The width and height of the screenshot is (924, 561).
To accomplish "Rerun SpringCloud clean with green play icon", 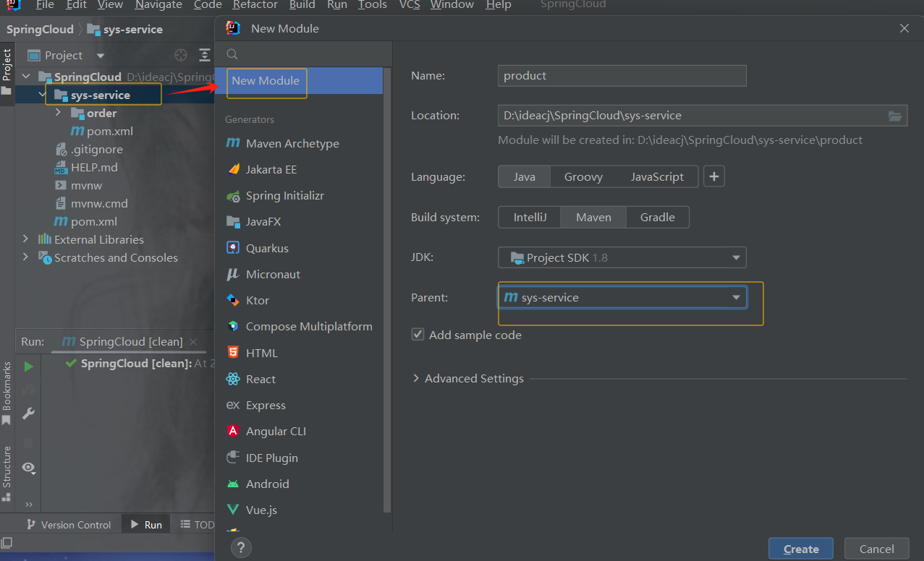I will pyautogui.click(x=28, y=367).
